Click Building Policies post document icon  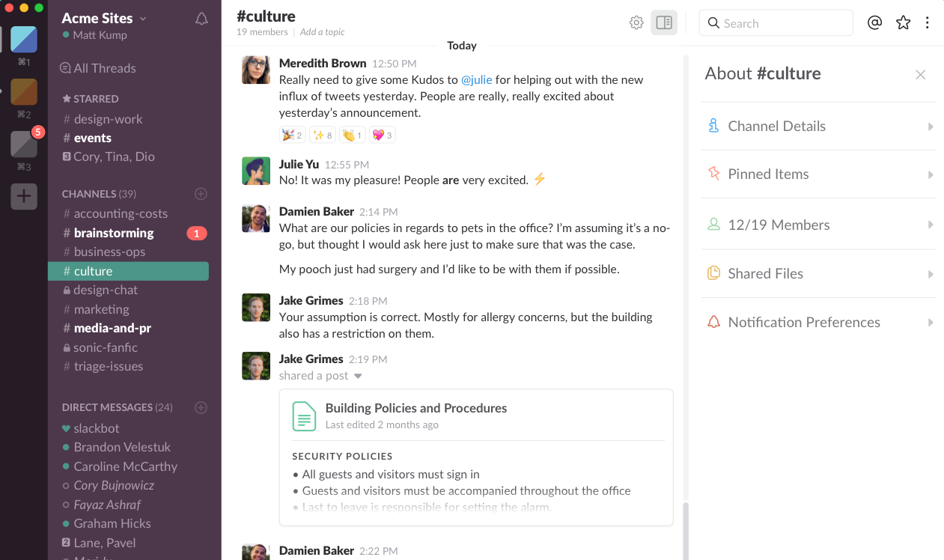(x=304, y=416)
